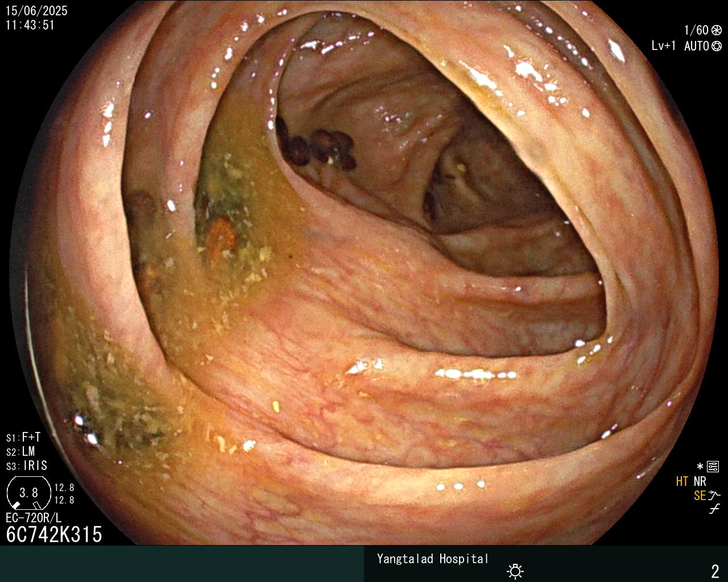Click the upper 12.8 value beside scope icon
The width and height of the screenshot is (728, 582).
pyautogui.click(x=64, y=488)
